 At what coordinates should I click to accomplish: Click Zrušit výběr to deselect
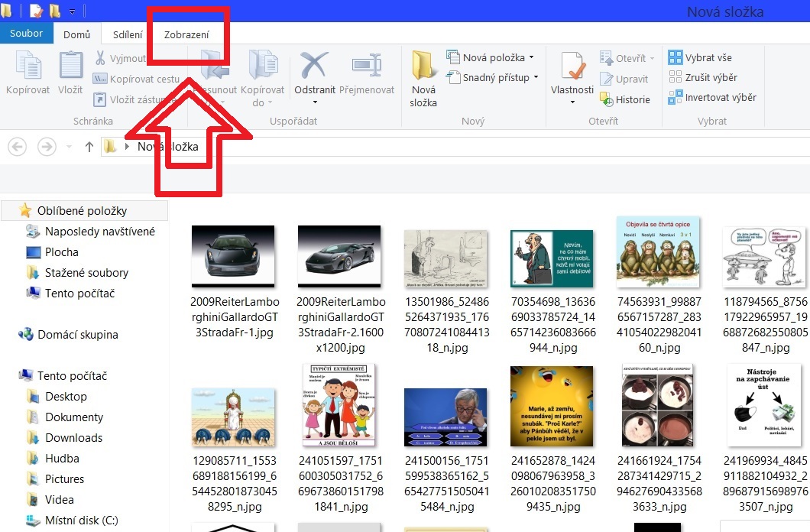click(703, 77)
